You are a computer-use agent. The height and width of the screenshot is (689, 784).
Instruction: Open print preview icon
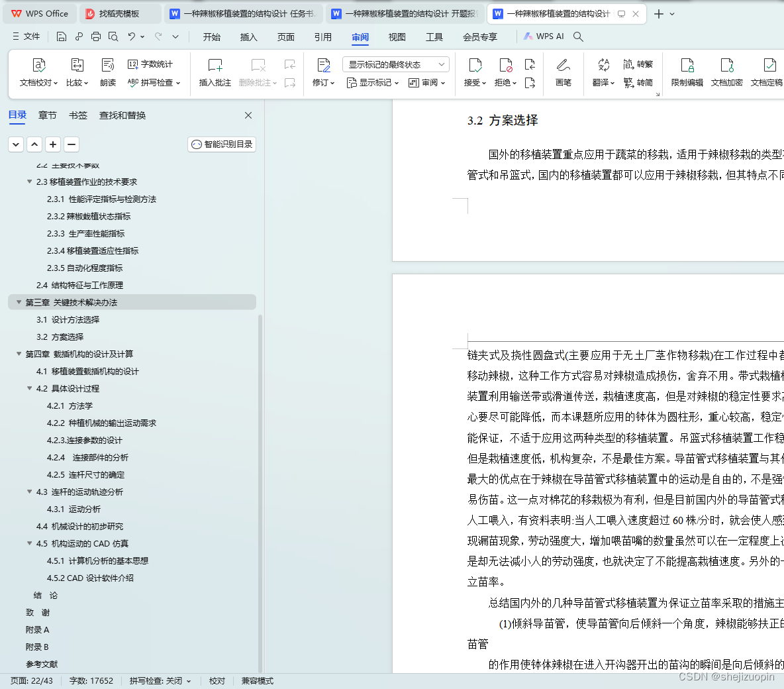click(113, 36)
